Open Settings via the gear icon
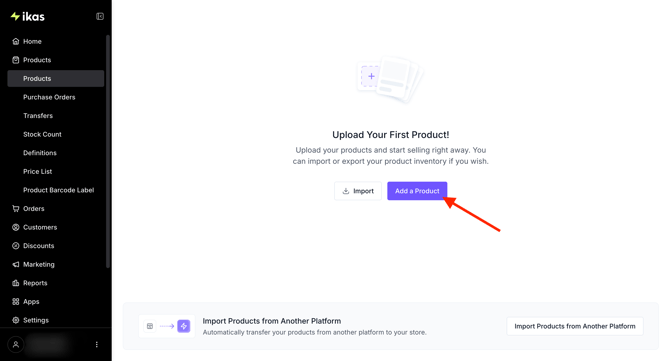The image size is (670, 361). 16,320
